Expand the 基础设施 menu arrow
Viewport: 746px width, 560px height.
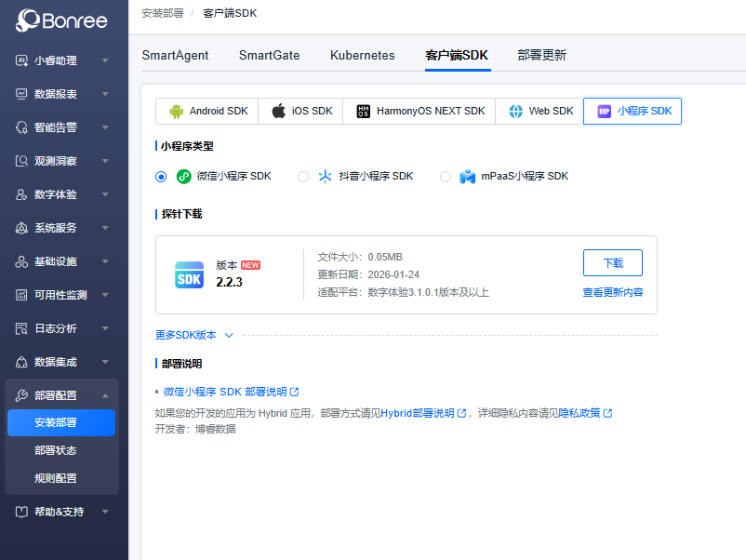point(105,261)
